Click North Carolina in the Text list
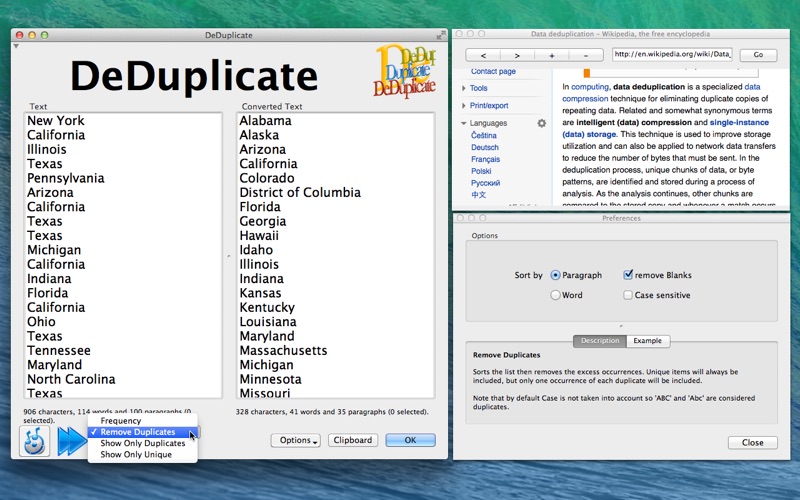The width and height of the screenshot is (800, 500). 71,379
